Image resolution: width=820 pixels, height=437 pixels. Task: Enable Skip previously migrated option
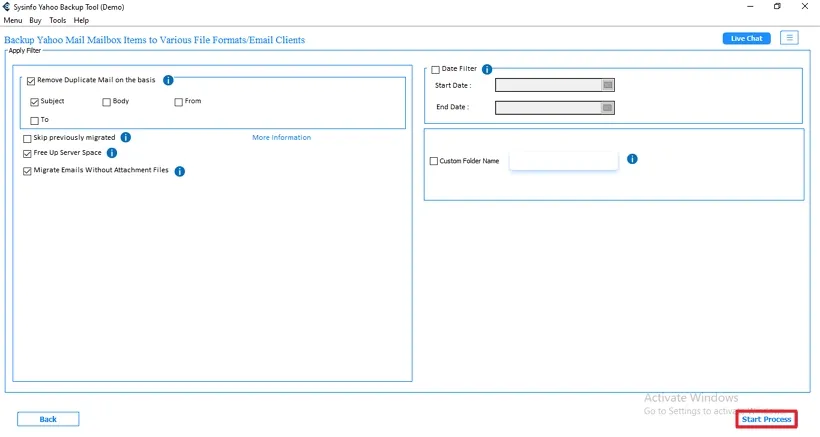[x=27, y=139]
